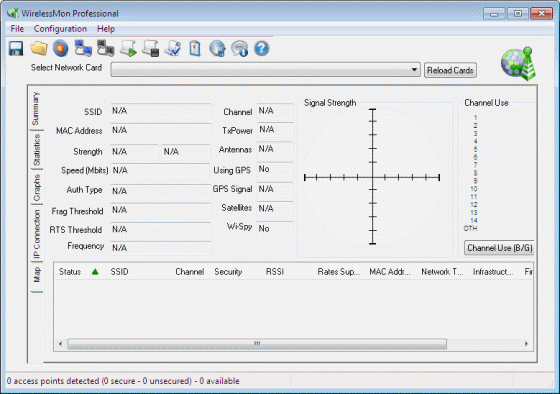
Task: Expand the Select Network Card dropdown
Action: pos(414,69)
